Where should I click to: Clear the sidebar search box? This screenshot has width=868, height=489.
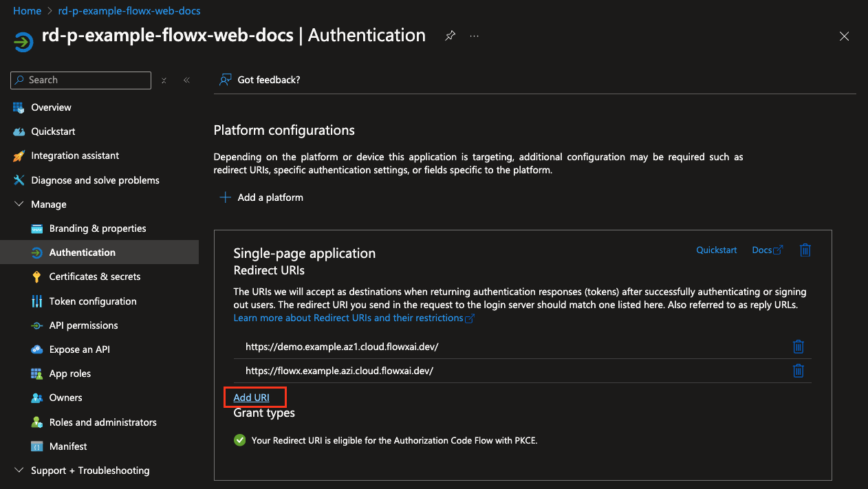coord(164,80)
